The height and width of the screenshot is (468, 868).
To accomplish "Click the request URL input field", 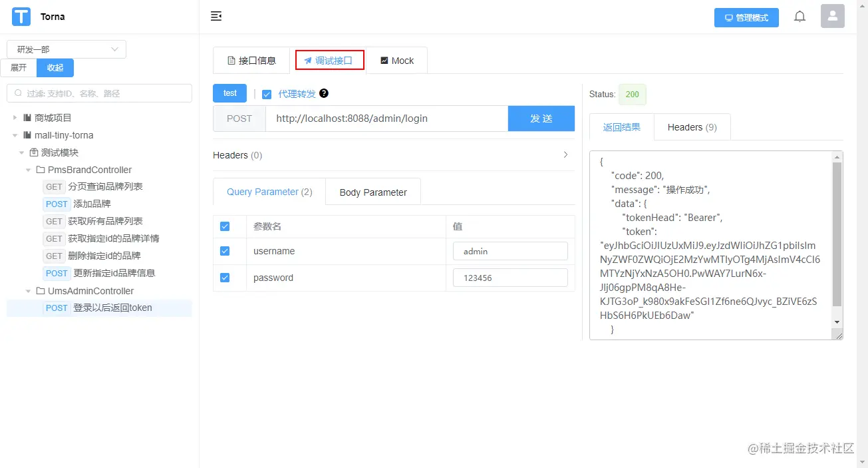I will click(x=386, y=118).
